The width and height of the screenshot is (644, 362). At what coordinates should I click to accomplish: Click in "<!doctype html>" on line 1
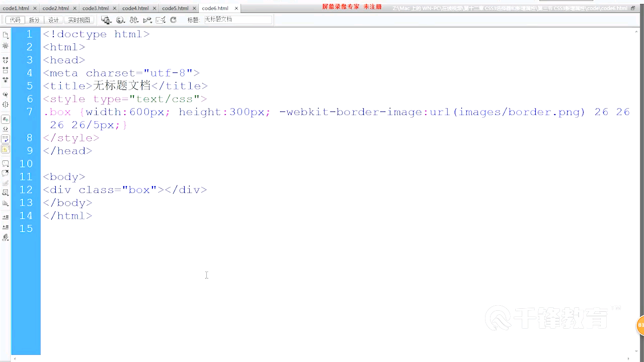[96, 34]
